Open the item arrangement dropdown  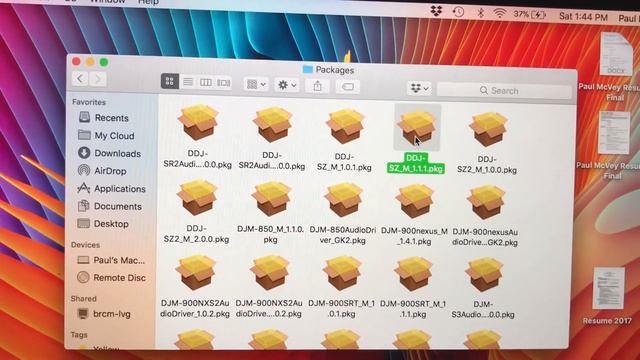click(x=256, y=84)
